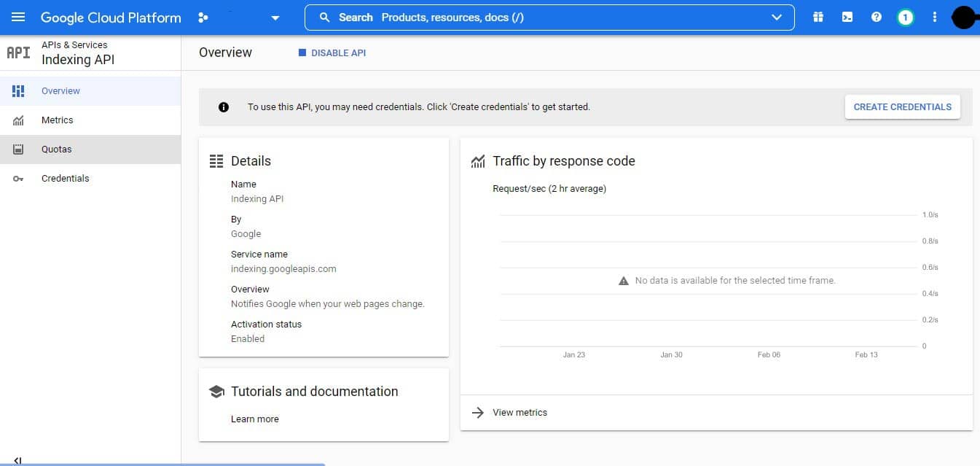Select the Credentials key icon in sidebar
Viewport: 980px width, 466px height.
click(17, 178)
